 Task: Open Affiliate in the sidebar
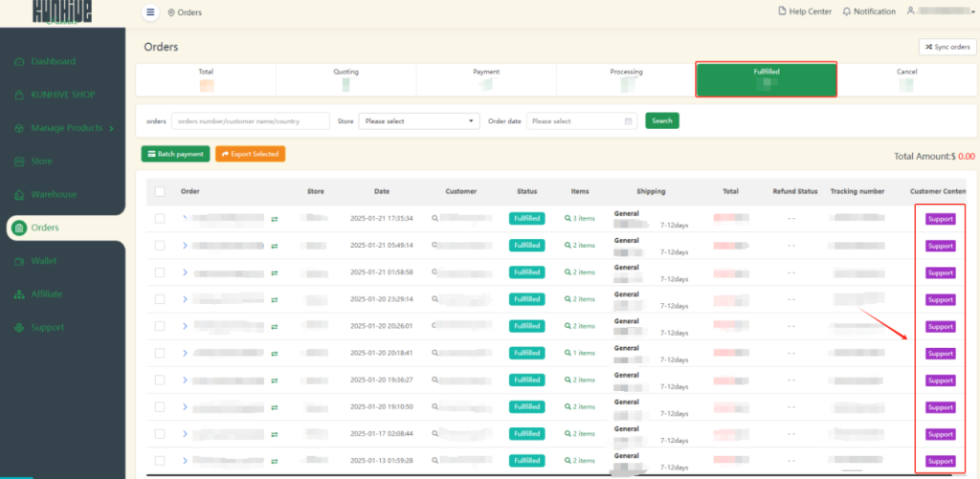pyautogui.click(x=46, y=294)
